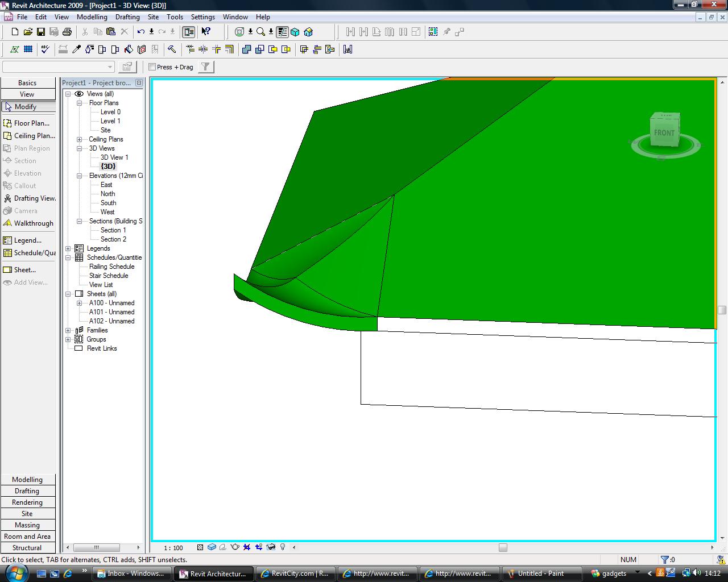Click the Walkthrough button in View bar
Screen dimensions: 728x582
coord(34,223)
